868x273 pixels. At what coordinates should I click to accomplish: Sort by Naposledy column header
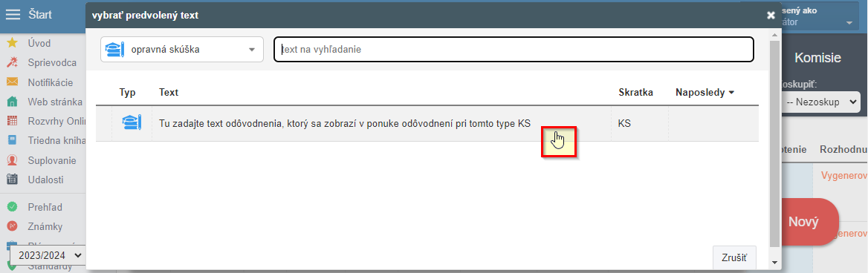705,92
